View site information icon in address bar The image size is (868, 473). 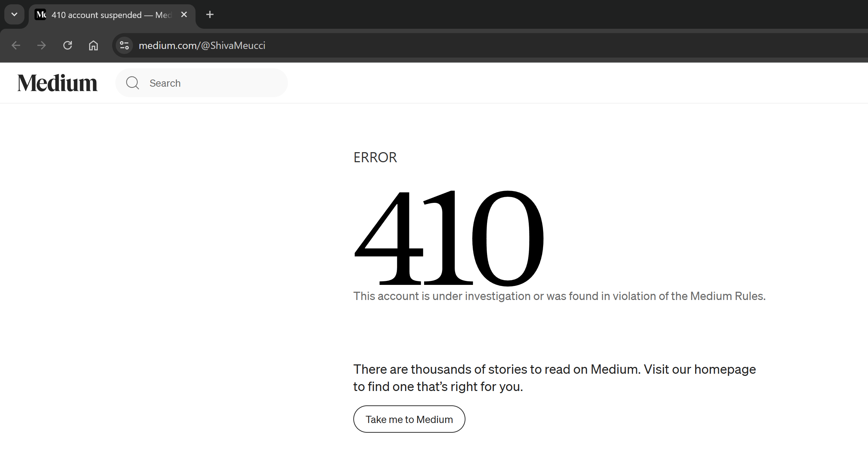124,46
